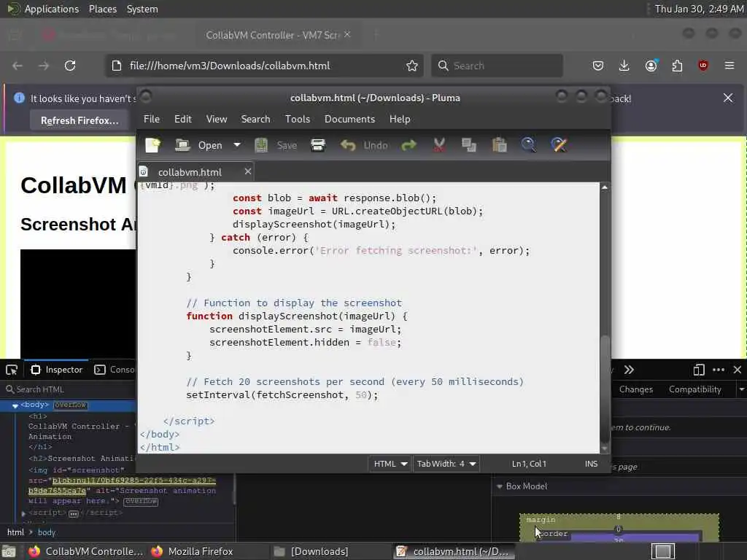This screenshot has height=560, width=747.
Task: Click the Undo button in Pluma
Action: tap(365, 145)
